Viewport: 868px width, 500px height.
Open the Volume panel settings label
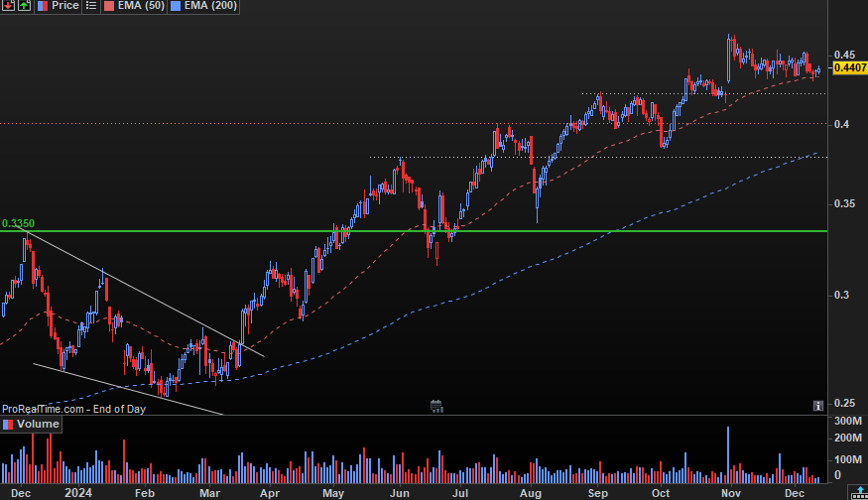(x=31, y=425)
